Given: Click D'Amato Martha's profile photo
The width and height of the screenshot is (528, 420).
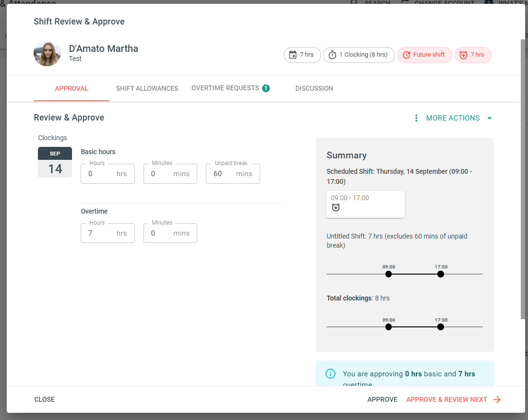Looking at the screenshot, I should (47, 54).
